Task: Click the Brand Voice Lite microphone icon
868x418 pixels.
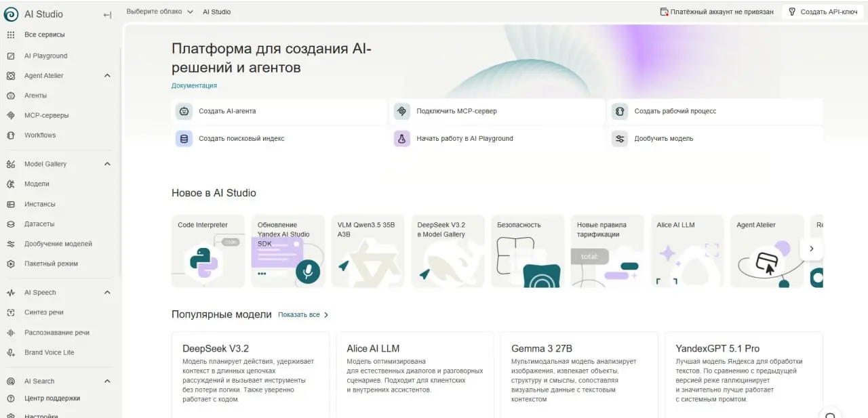Action: click(x=10, y=352)
